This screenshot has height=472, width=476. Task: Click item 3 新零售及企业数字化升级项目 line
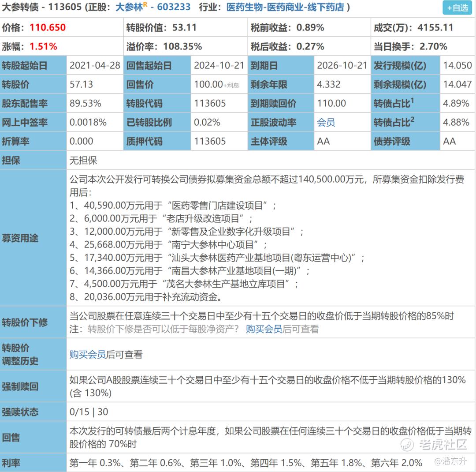click(186, 232)
